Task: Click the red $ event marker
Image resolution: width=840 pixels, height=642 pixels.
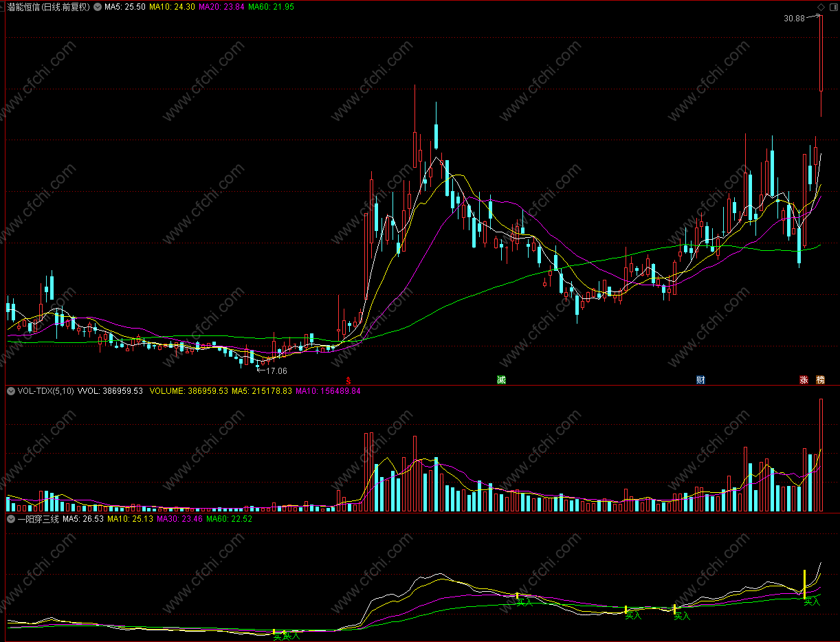Action: click(349, 379)
